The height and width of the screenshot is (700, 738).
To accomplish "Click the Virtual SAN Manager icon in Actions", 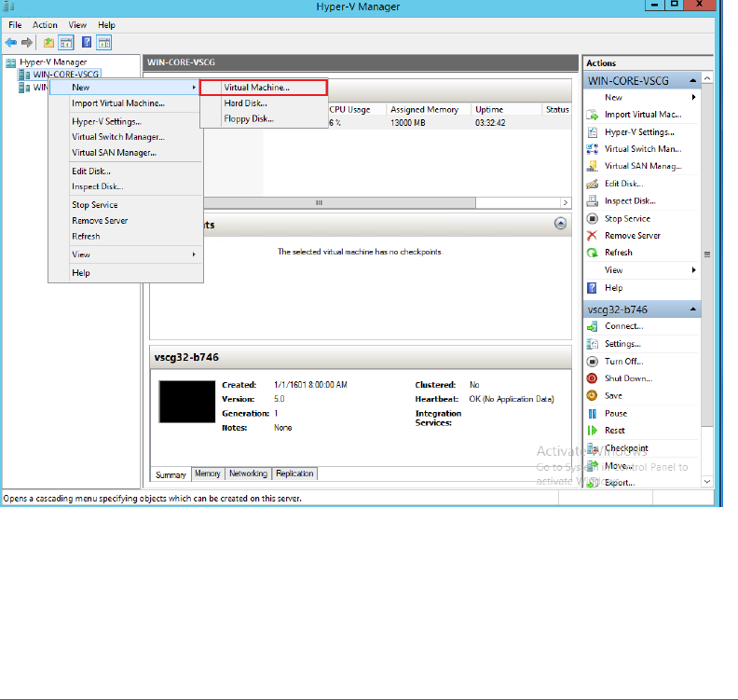I will tap(592, 166).
